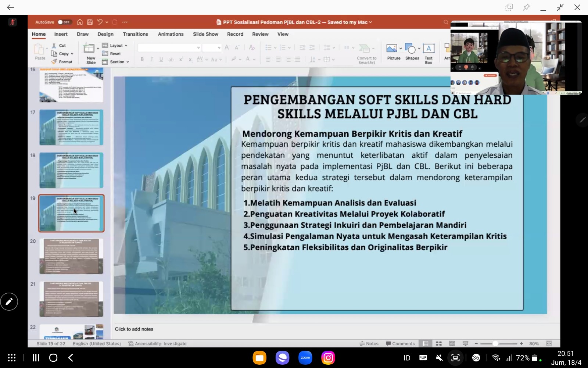Select slide 18 thumbnail
588x368 pixels.
[x=71, y=170]
